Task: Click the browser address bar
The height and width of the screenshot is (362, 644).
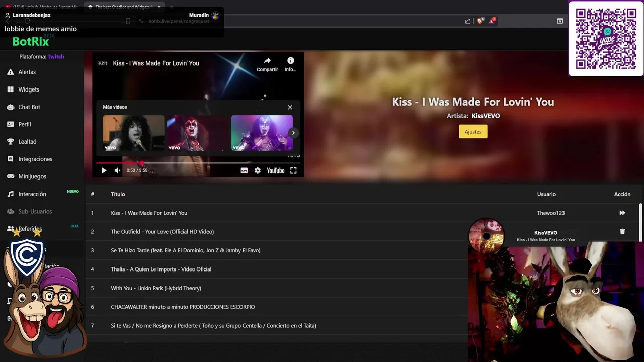Action: coord(302,21)
